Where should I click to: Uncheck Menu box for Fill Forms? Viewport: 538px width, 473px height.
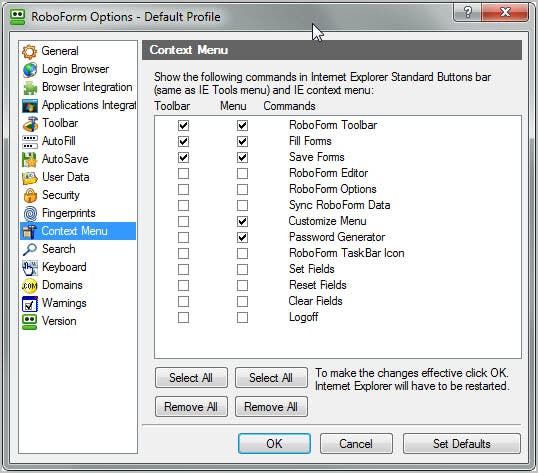pos(242,141)
